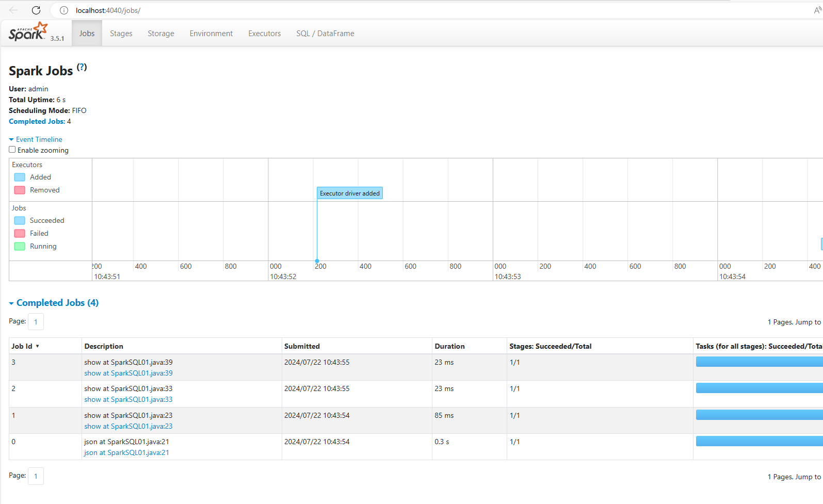
Task: Click the Failed jobs red legend swatch
Action: coord(20,233)
